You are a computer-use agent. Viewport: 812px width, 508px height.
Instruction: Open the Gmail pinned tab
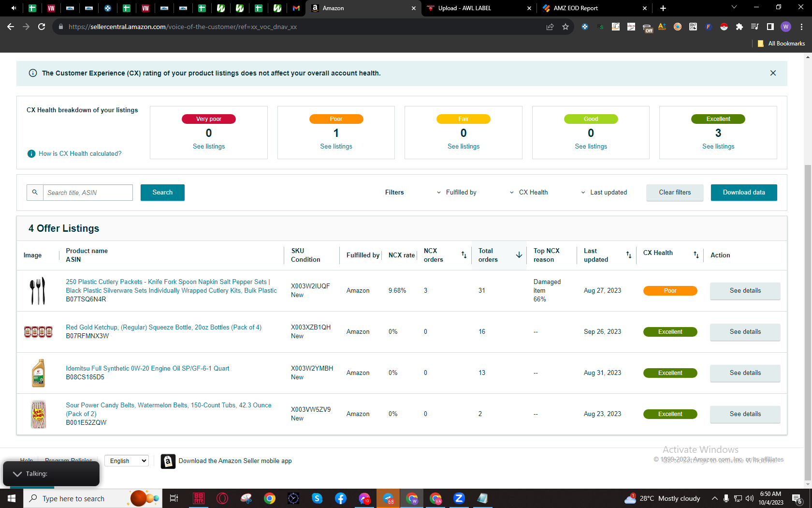pyautogui.click(x=296, y=8)
